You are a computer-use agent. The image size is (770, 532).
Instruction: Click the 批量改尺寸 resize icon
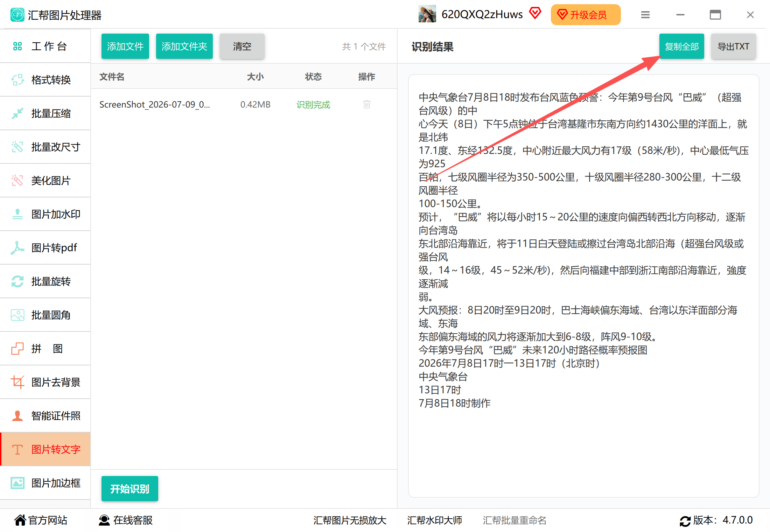pos(17,147)
